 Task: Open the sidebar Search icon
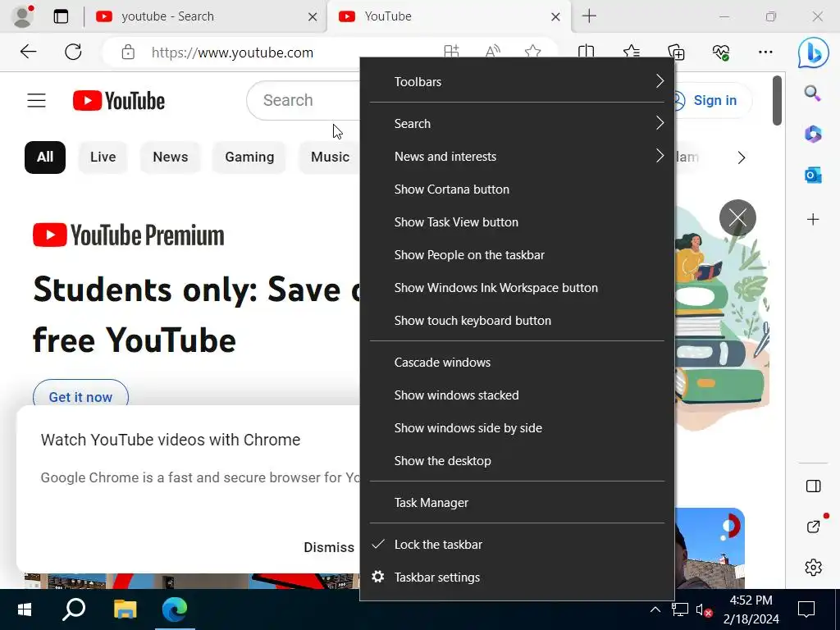(813, 94)
